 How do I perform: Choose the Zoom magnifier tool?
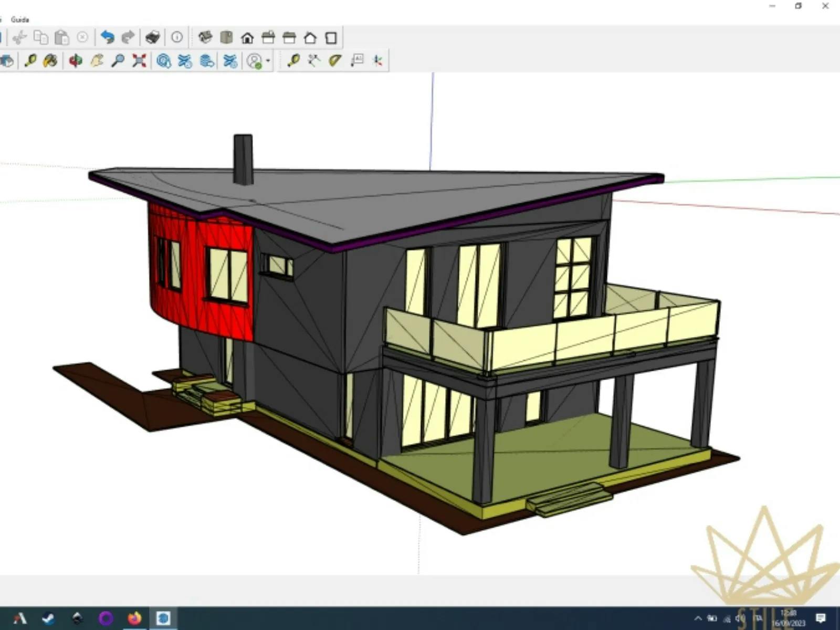tap(118, 61)
